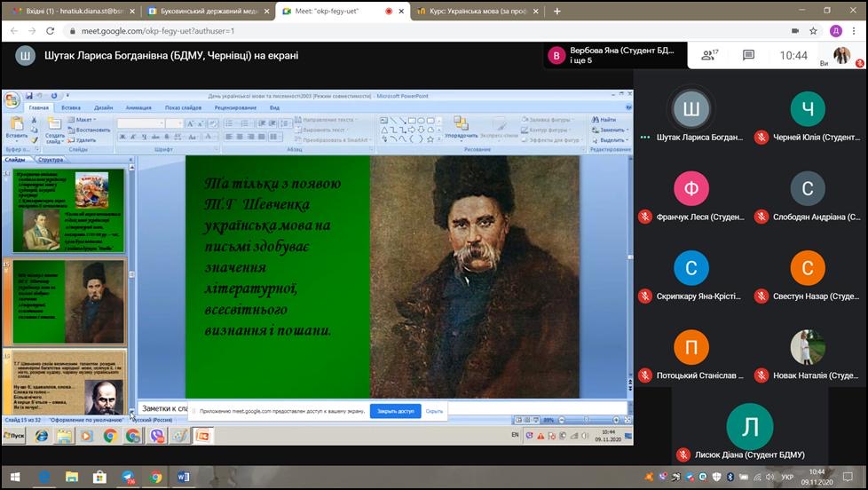The width and height of the screenshot is (868, 490).
Task: Open Word from the Windows taskbar
Action: [183, 477]
